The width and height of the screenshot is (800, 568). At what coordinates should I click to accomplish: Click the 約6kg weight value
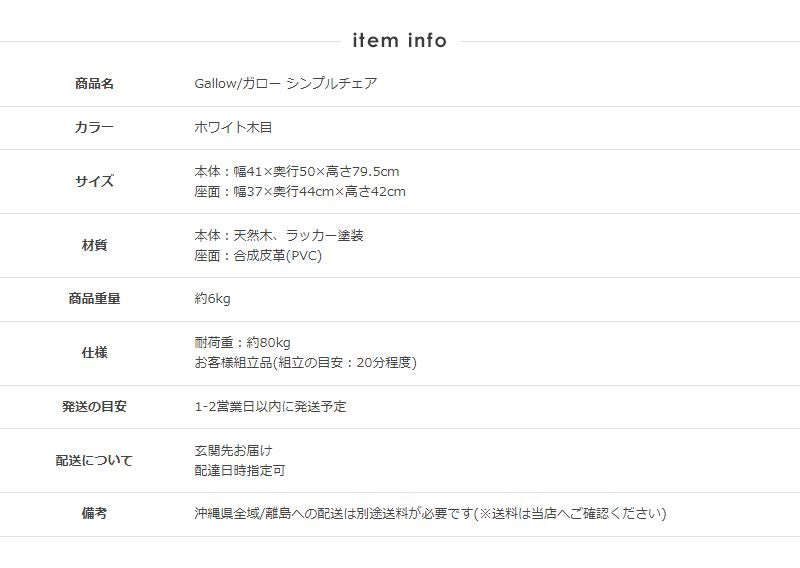(212, 299)
